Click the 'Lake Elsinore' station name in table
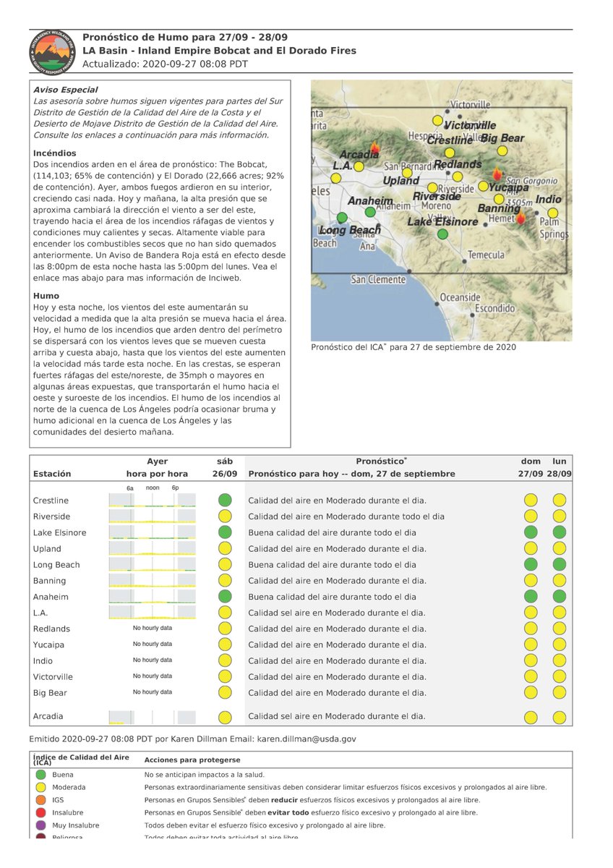 coord(59,532)
